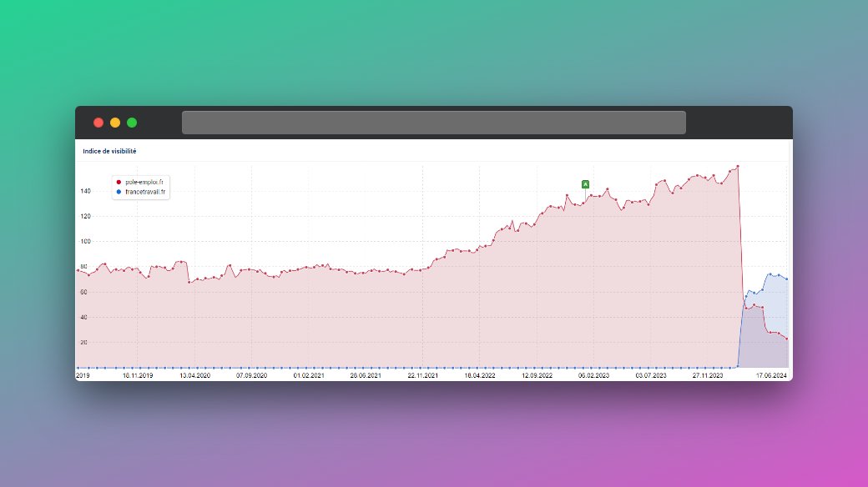Click the y-axis value 140
This screenshot has width=868, height=487.
click(85, 191)
